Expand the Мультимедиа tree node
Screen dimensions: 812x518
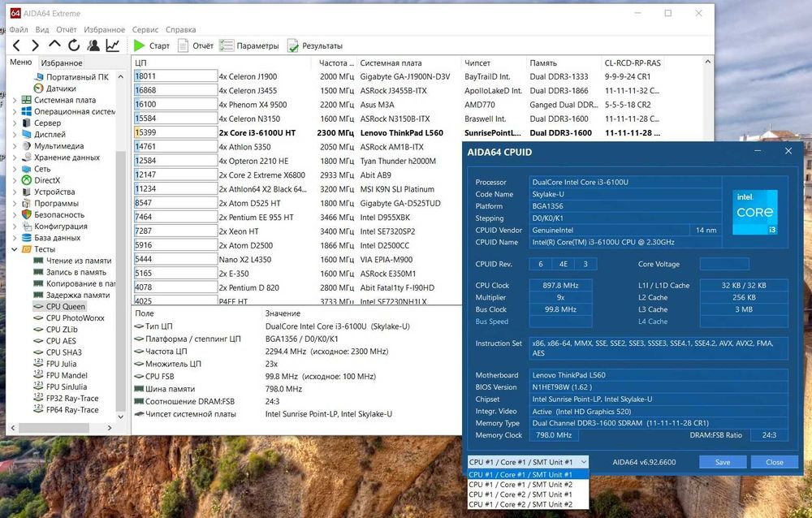[15, 145]
